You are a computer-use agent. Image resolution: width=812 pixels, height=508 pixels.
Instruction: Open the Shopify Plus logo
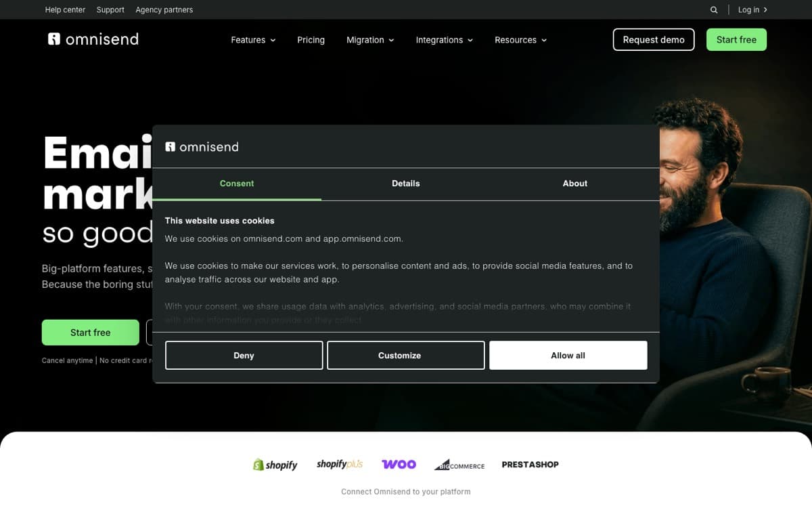pyautogui.click(x=340, y=464)
